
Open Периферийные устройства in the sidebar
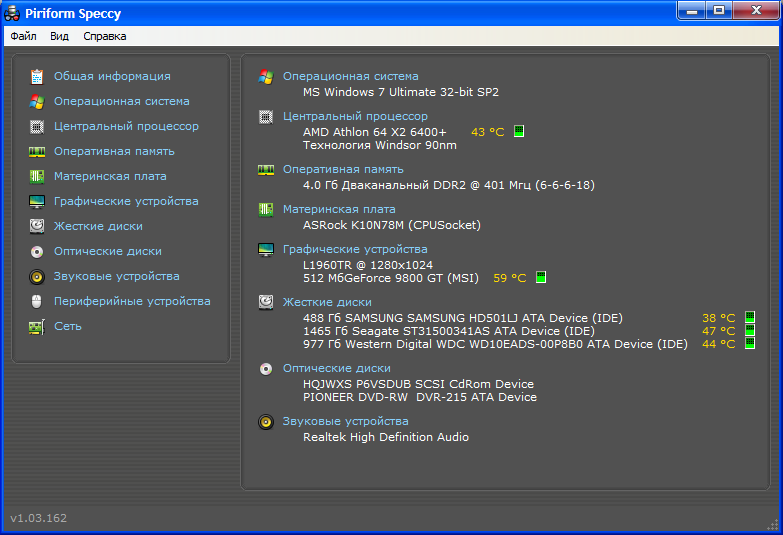pos(132,301)
